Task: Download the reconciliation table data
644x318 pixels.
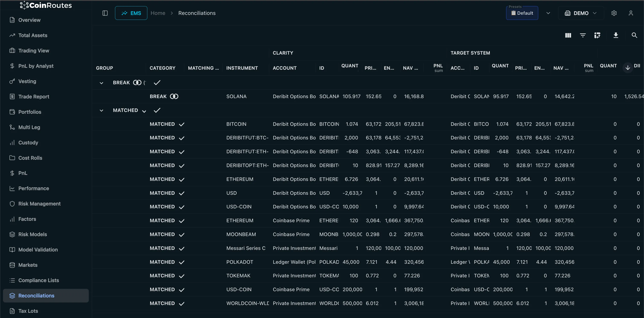Action: (x=616, y=35)
